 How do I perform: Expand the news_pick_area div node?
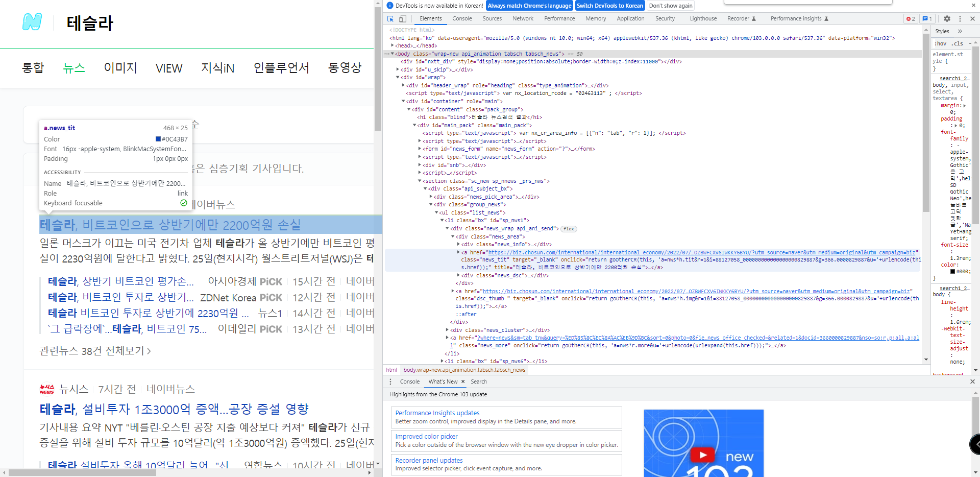431,197
